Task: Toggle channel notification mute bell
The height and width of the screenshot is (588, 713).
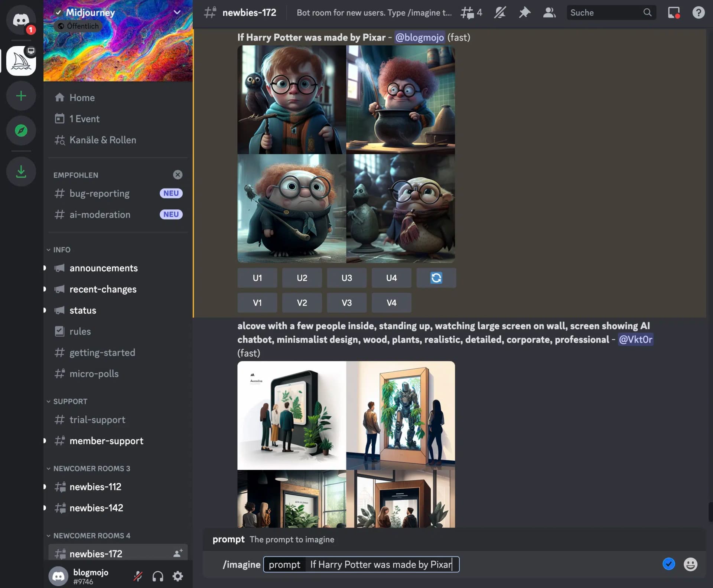Action: point(499,12)
